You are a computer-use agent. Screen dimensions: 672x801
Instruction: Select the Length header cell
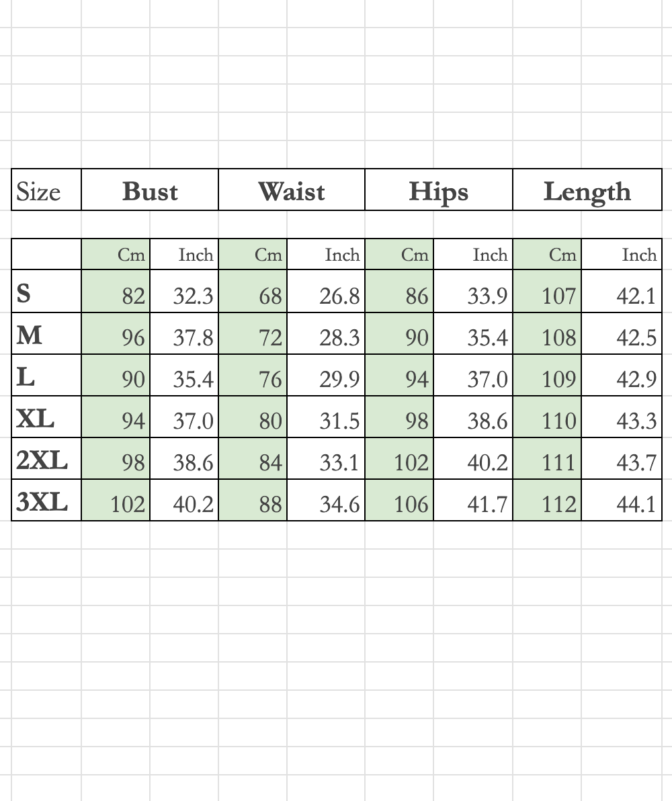pos(587,191)
